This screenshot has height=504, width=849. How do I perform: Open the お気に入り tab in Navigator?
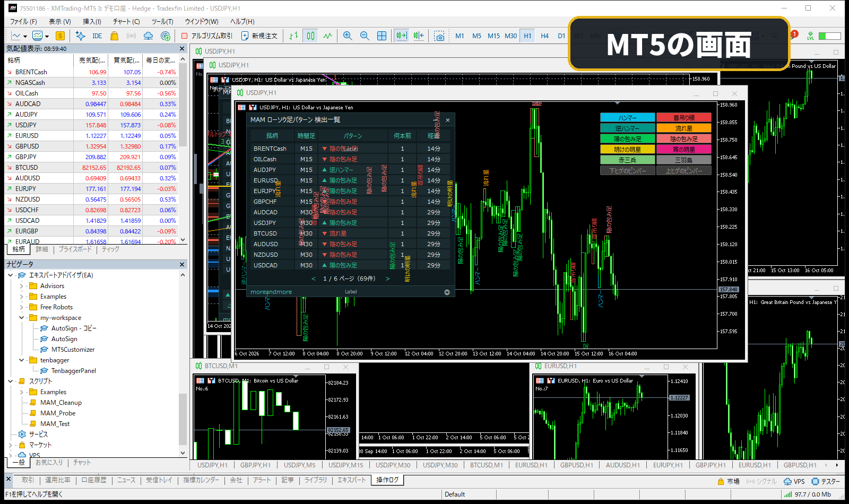[x=49, y=463]
